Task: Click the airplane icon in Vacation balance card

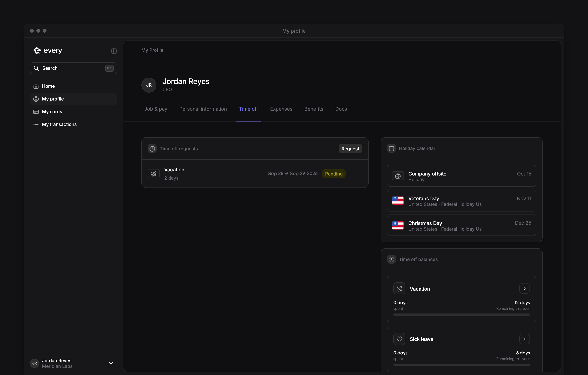Action: (x=399, y=289)
